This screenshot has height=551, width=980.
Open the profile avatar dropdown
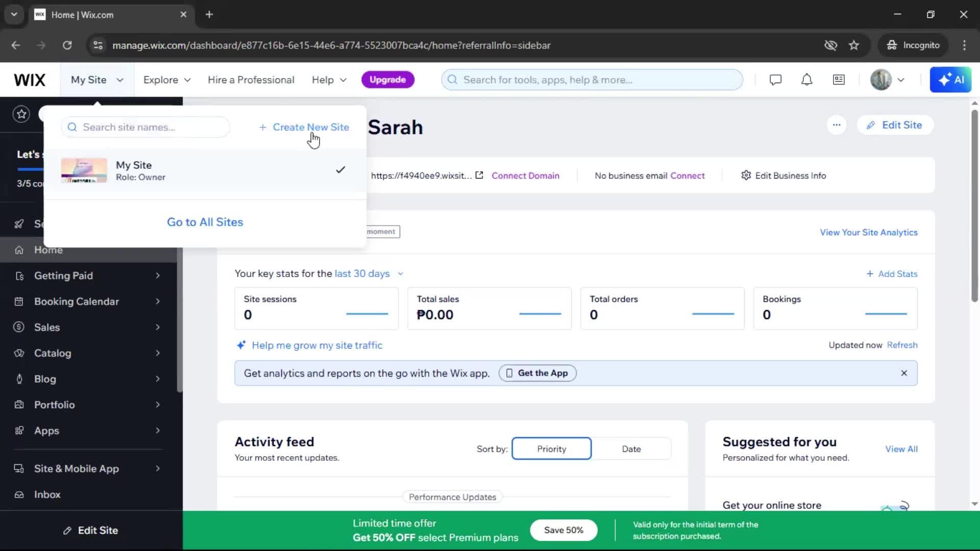887,80
